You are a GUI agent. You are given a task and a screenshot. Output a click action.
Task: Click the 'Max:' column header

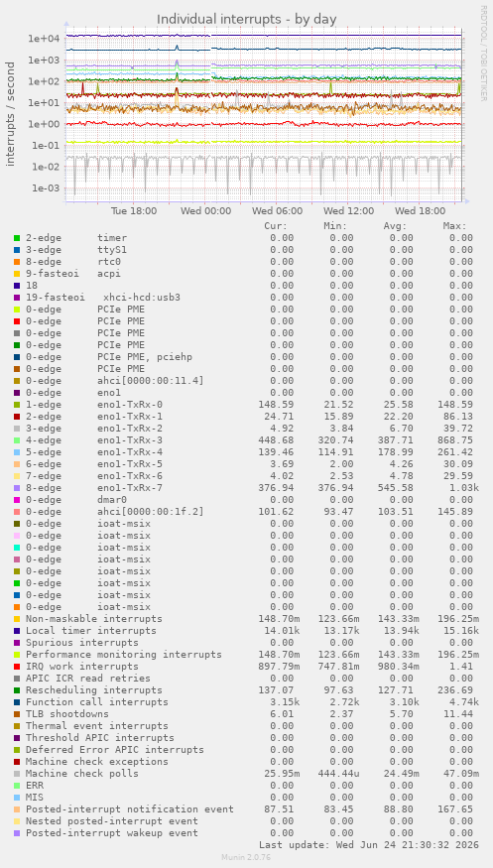454,226
